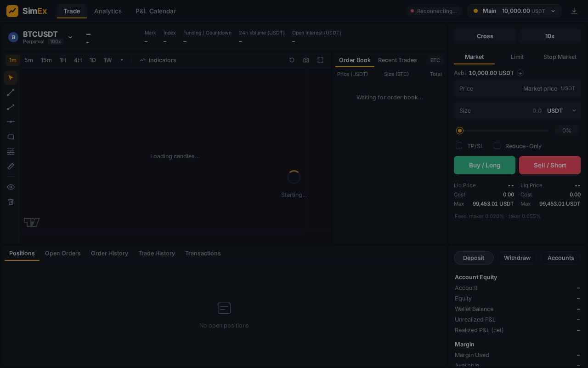Select the trend line drawing tool

tap(11, 92)
